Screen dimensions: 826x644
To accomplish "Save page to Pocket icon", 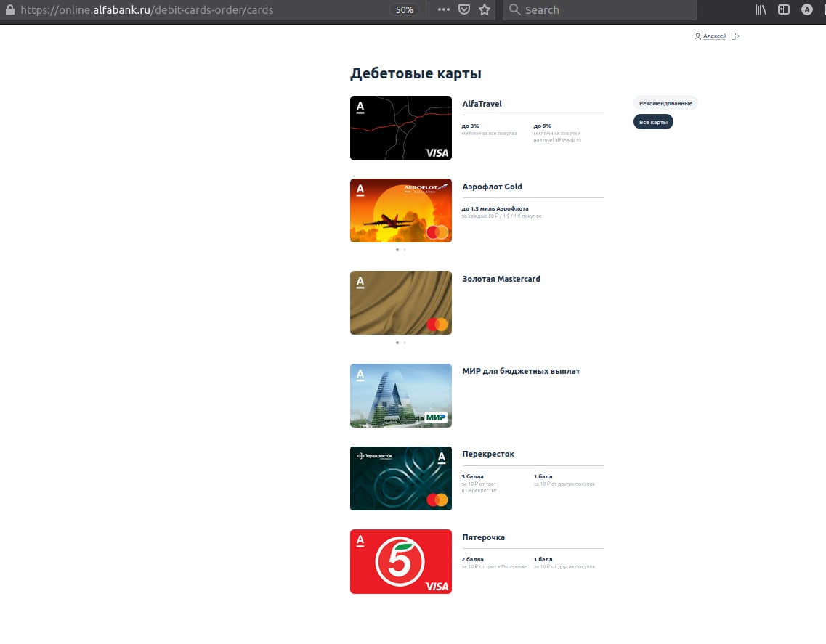I will tap(464, 9).
